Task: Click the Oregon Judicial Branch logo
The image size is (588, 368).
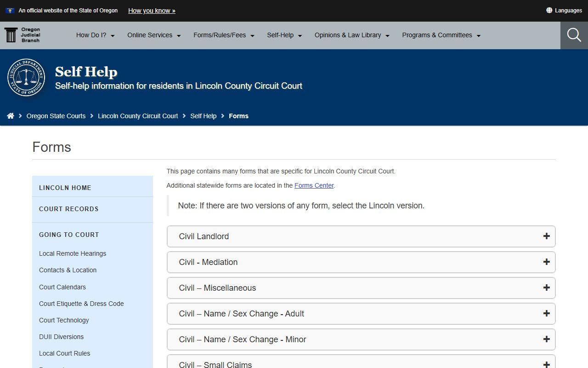Action: pos(23,35)
